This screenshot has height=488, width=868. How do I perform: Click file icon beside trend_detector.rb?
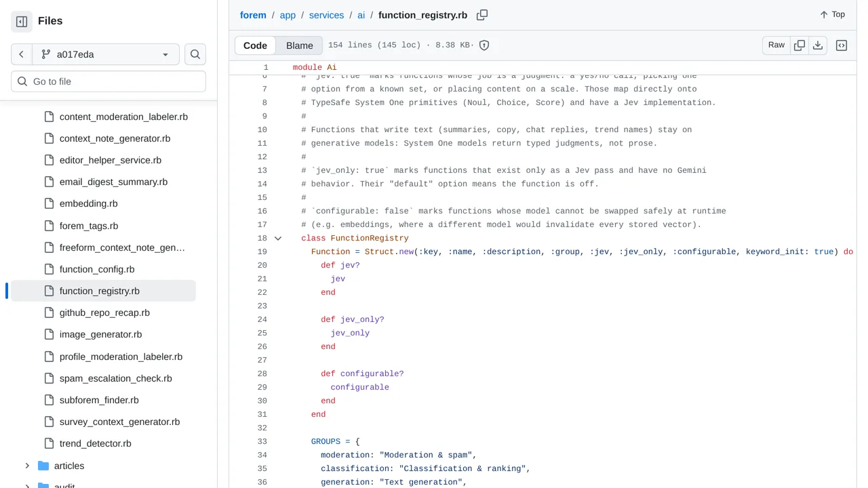pyautogui.click(x=49, y=443)
